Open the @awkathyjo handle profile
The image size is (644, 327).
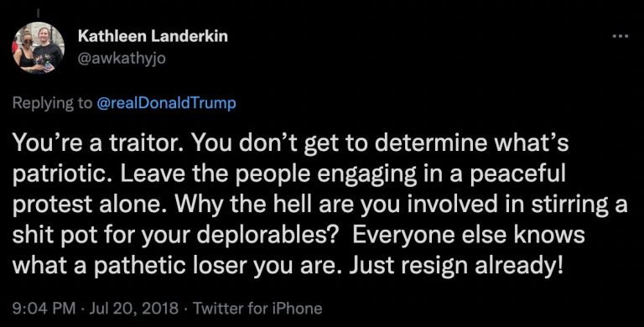(121, 59)
